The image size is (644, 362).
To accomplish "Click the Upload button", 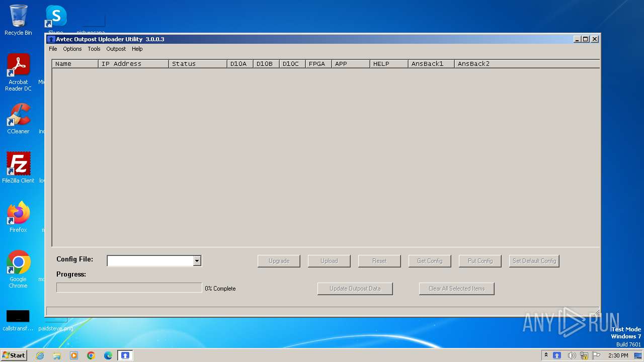I will (x=329, y=261).
